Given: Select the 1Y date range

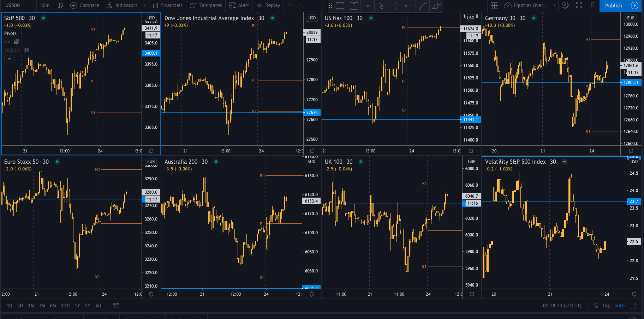Looking at the screenshot, I should point(77,306).
